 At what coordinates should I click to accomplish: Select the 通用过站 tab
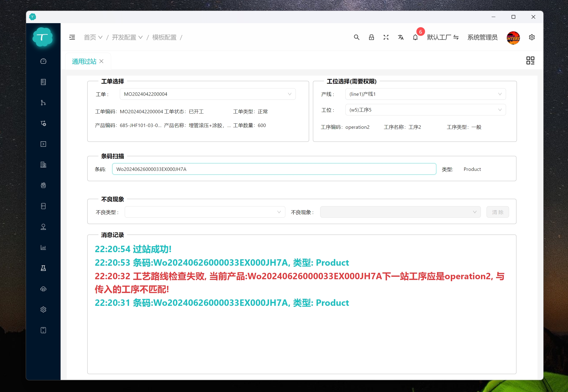pyautogui.click(x=84, y=61)
